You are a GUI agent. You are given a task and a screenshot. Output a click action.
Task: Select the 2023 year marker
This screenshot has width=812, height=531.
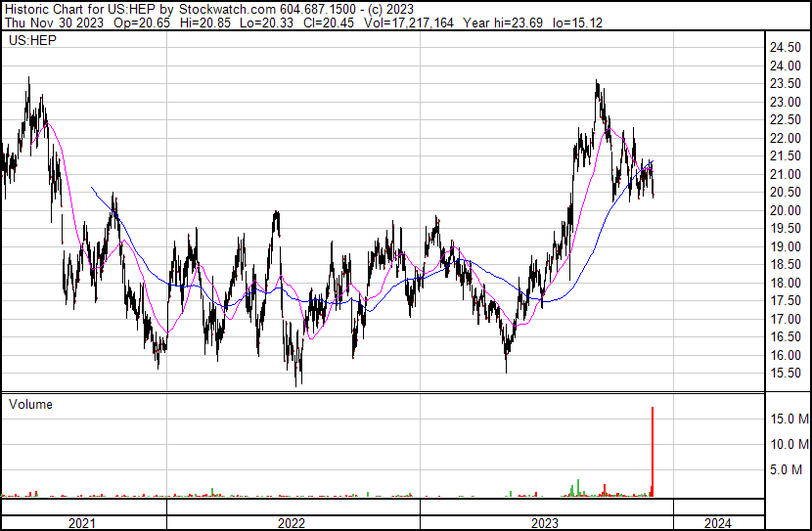[545, 523]
